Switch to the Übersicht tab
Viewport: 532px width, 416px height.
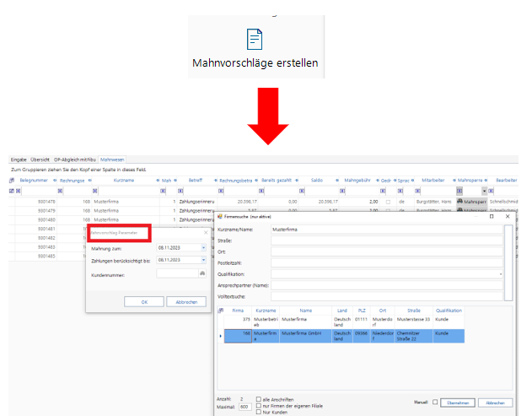point(40,159)
